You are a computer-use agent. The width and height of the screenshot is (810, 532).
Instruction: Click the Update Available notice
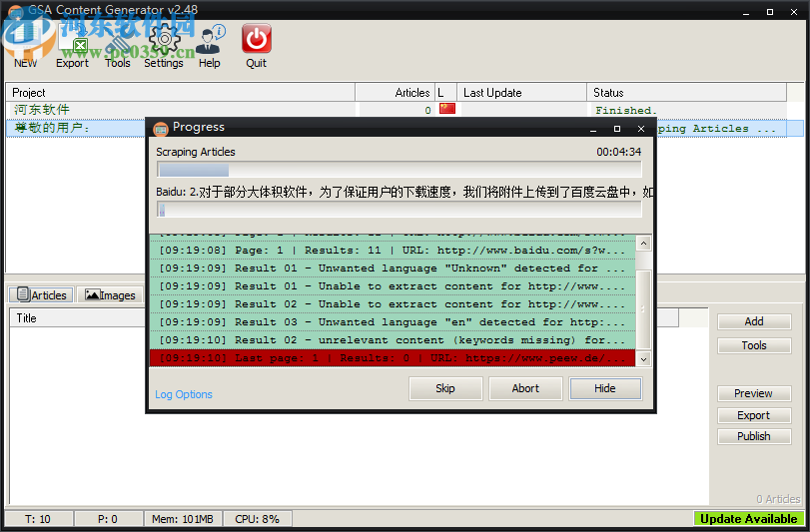748,519
